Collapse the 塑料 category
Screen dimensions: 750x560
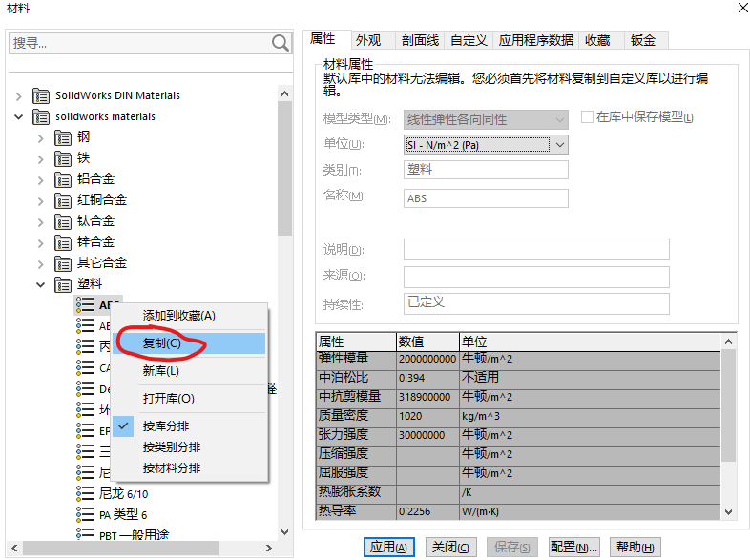coord(41,285)
